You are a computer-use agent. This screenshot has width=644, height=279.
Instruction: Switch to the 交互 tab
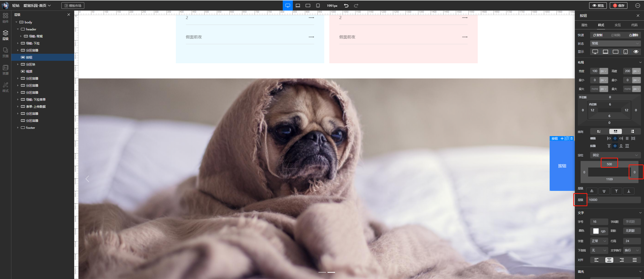(618, 25)
